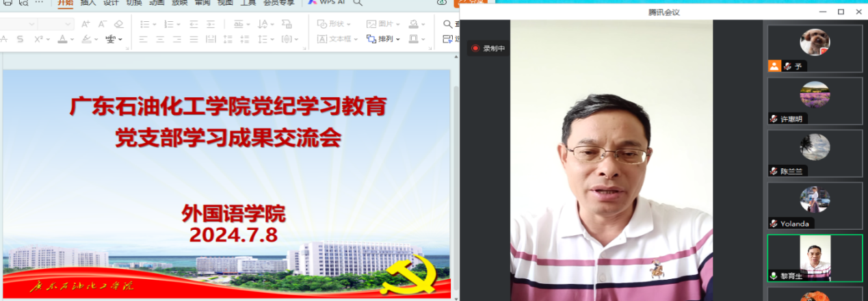Select participant 陈兰兰 tile

[815, 153]
